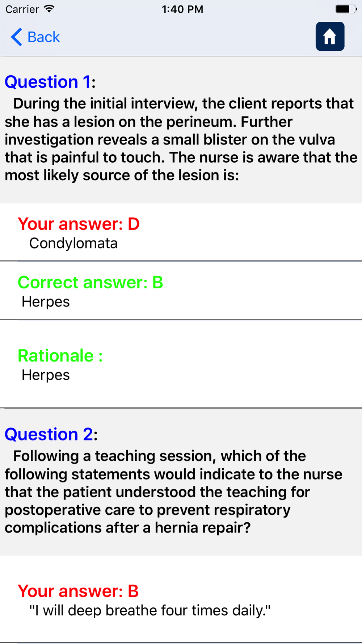Tap the Herpes correct answer text
This screenshot has width=362, height=644.
coord(46,302)
